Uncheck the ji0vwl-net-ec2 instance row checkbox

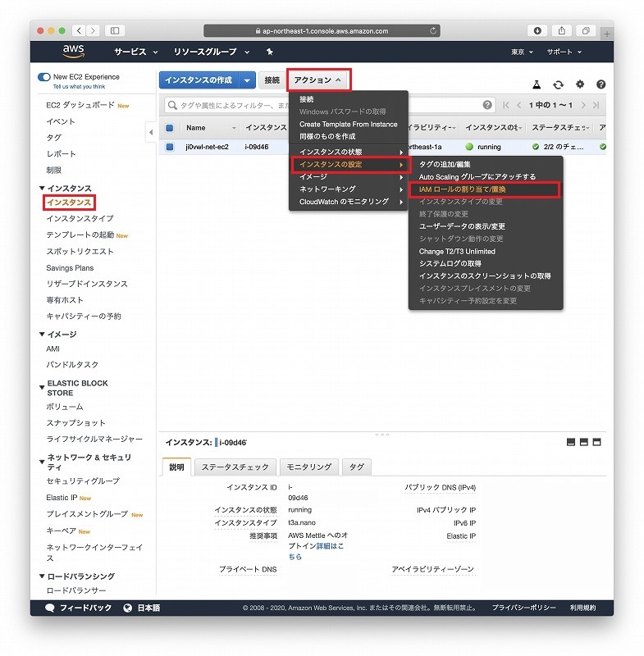170,147
